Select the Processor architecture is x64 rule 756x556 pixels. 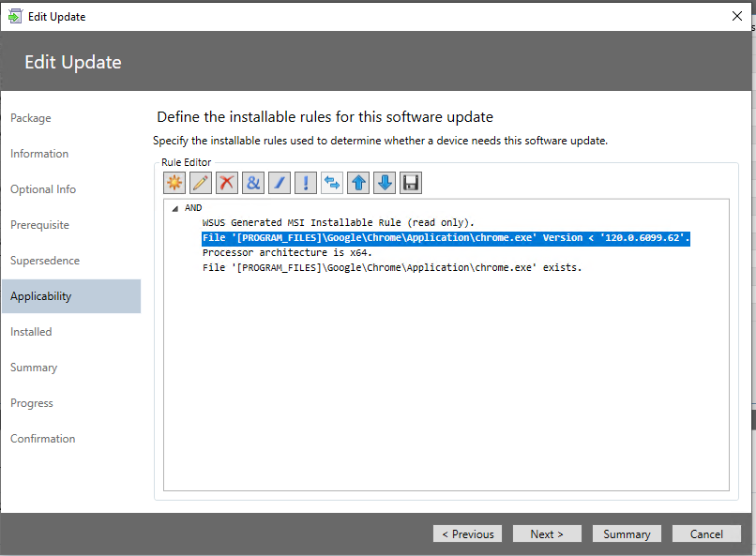point(287,252)
